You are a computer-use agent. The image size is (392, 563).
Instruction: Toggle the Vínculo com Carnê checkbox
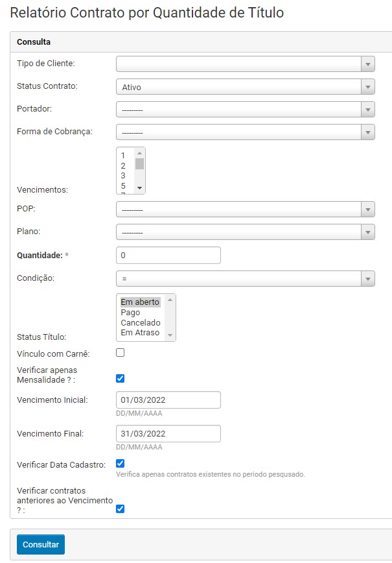tap(120, 353)
